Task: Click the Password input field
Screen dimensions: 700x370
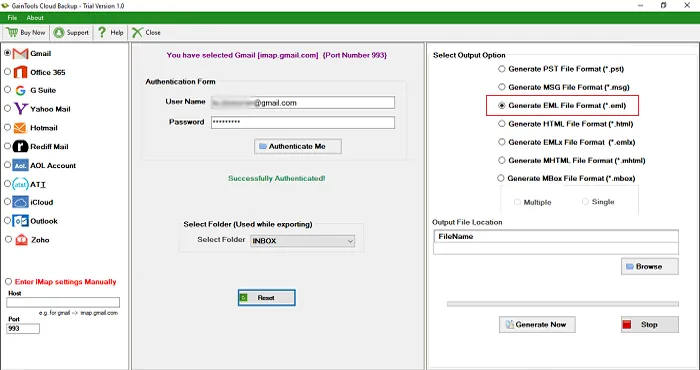Action: 303,122
